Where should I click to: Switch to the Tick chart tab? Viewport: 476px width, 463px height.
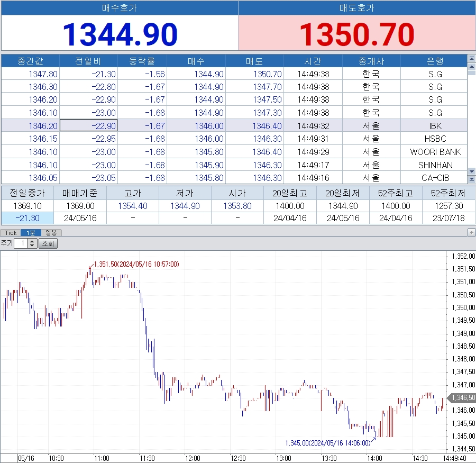[11, 233]
